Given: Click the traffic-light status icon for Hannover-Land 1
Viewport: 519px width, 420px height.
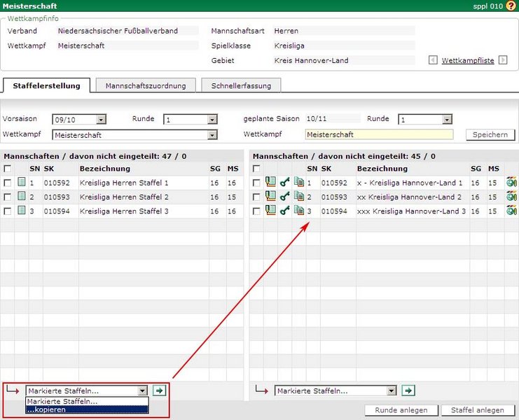Looking at the screenshot, I should pyautogui.click(x=511, y=183).
